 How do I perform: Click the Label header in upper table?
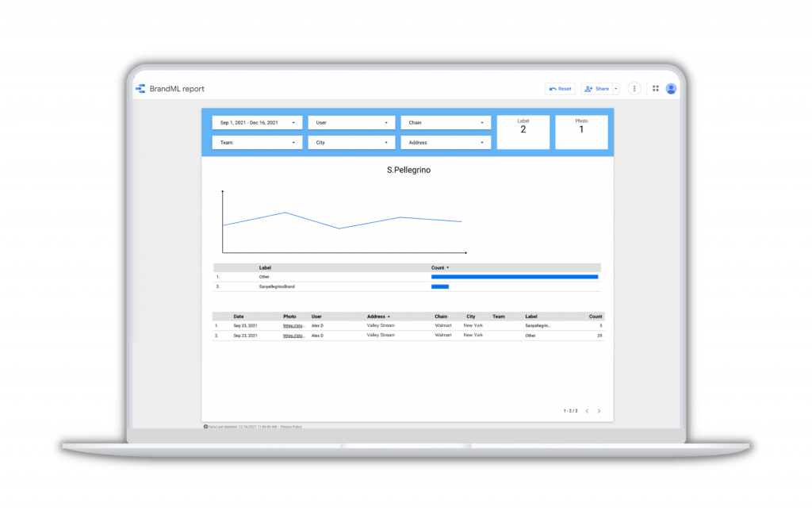click(x=265, y=267)
